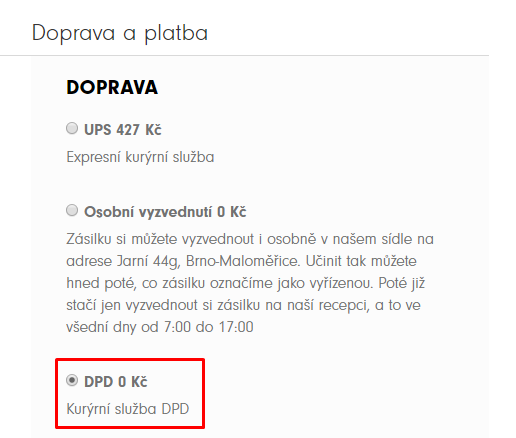Screen dimensions: 516x438
Task: Choose the Osobní vyzvednutí radio option
Action: [72, 210]
